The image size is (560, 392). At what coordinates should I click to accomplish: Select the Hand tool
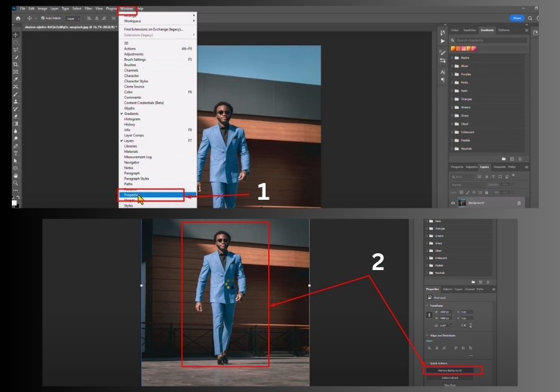(x=16, y=175)
